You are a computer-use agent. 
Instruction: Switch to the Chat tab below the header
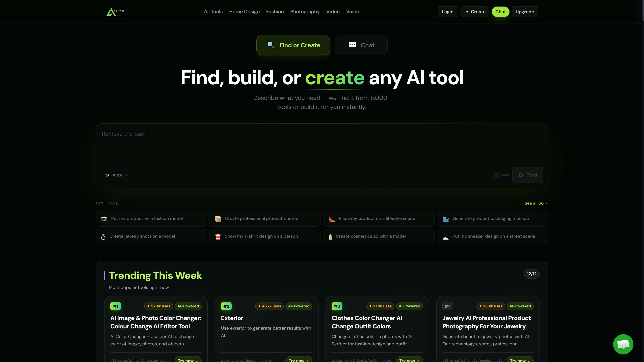pos(361,45)
